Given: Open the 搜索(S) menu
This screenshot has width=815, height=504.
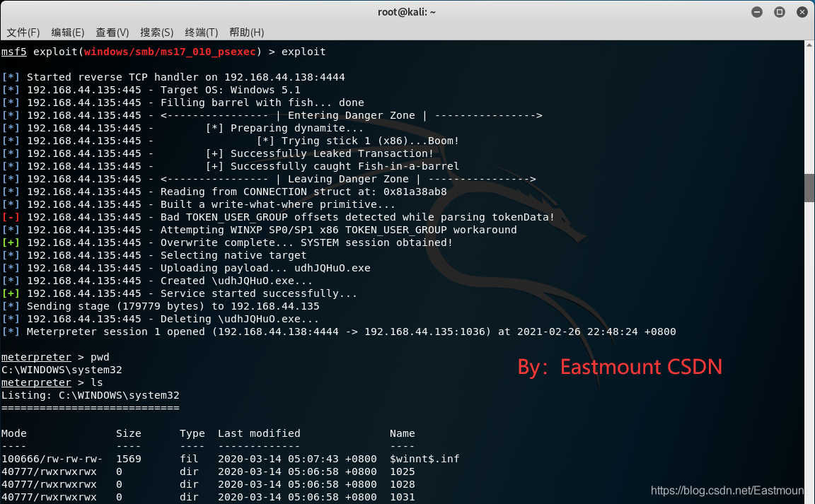Looking at the screenshot, I should coord(157,33).
